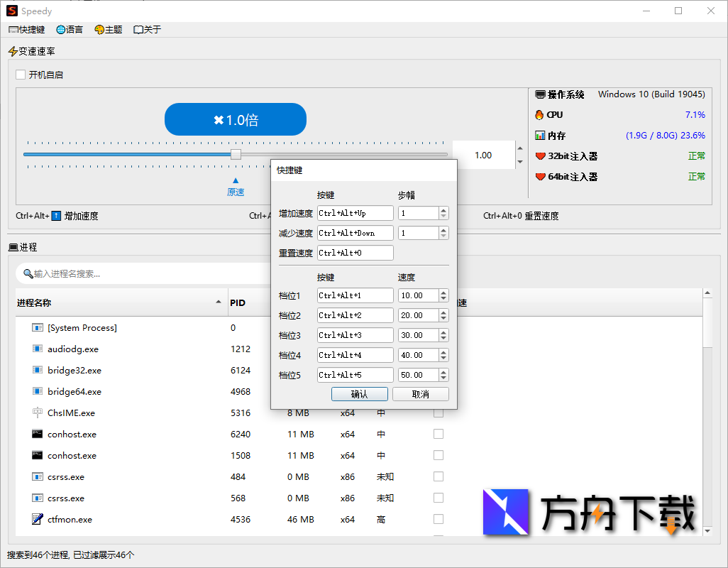Click the speed slider handle at 1.0x
The image size is (728, 568).
(x=236, y=153)
